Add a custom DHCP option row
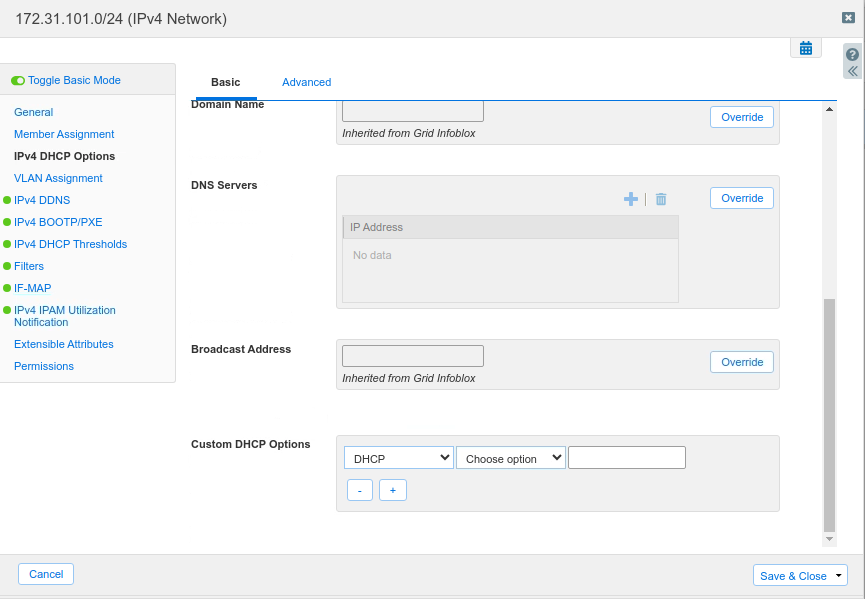Viewport: 865px width, 599px height. pos(393,490)
